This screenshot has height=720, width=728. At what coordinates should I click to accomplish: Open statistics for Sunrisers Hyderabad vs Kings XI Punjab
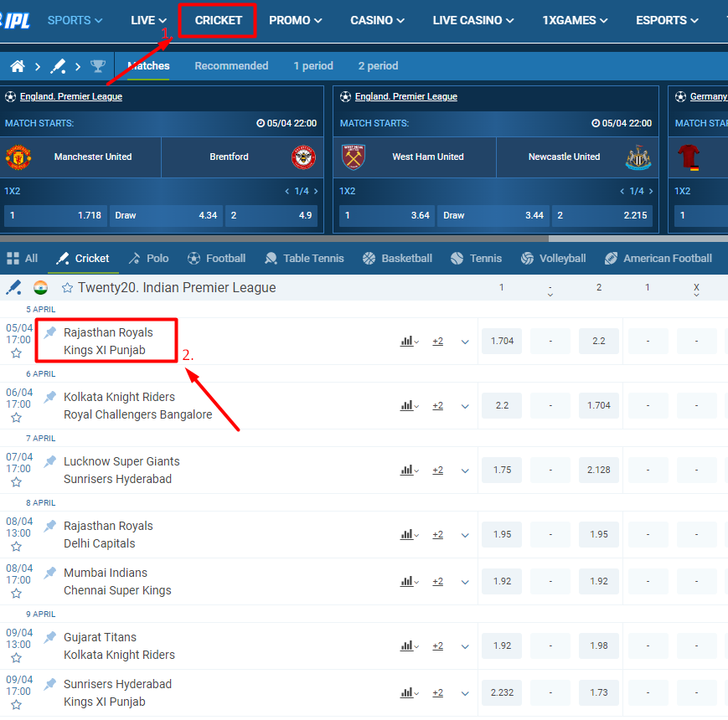pyautogui.click(x=409, y=693)
